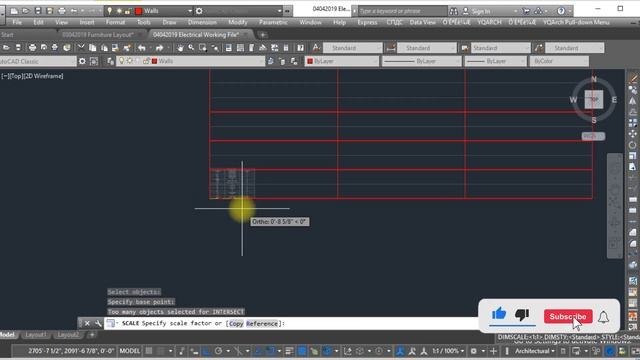
Task: Open the Dimension Style icon
Action: point(391,48)
